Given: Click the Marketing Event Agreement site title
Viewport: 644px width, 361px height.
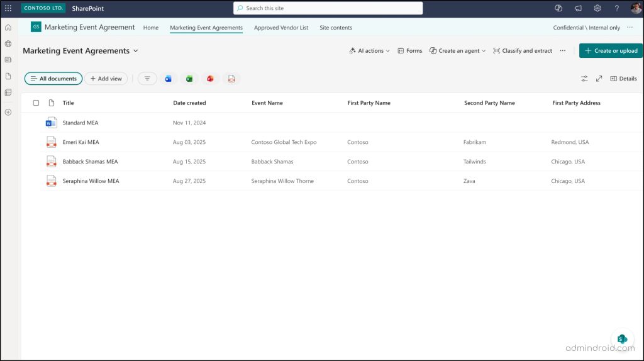Looking at the screenshot, I should pos(89,27).
